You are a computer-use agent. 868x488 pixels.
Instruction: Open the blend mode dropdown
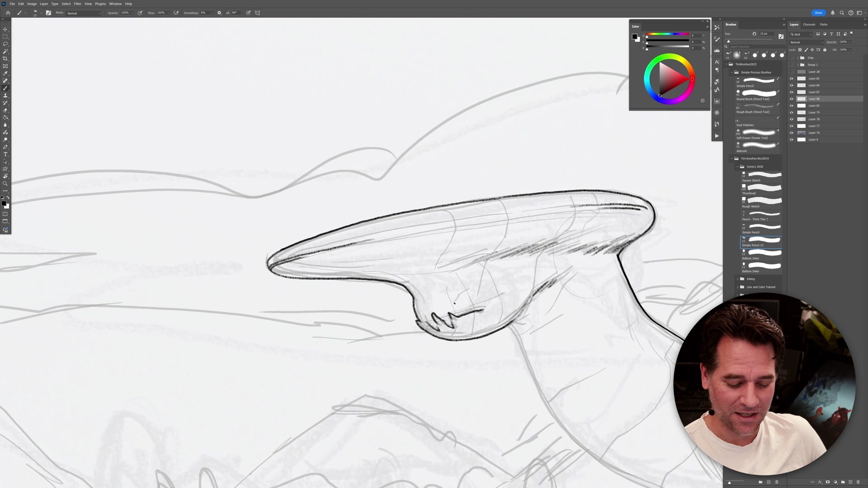807,42
